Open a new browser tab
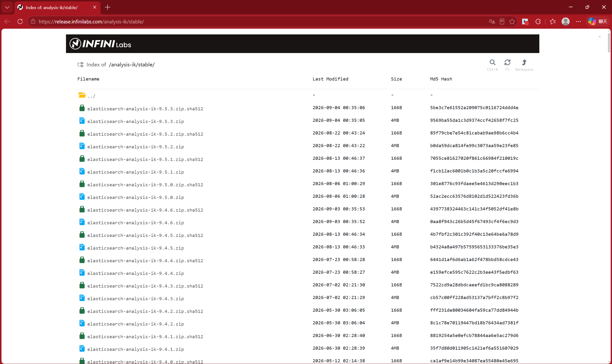Image resolution: width=612 pixels, height=364 pixels. [108, 7]
